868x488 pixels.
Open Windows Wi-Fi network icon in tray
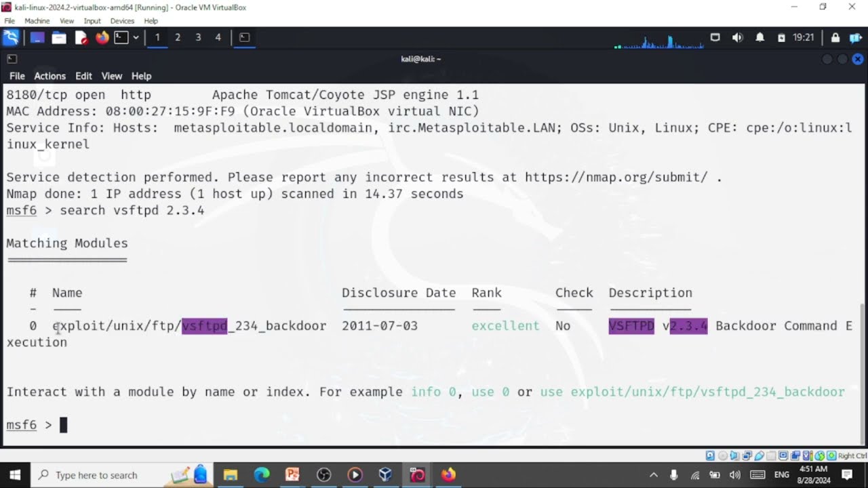695,475
